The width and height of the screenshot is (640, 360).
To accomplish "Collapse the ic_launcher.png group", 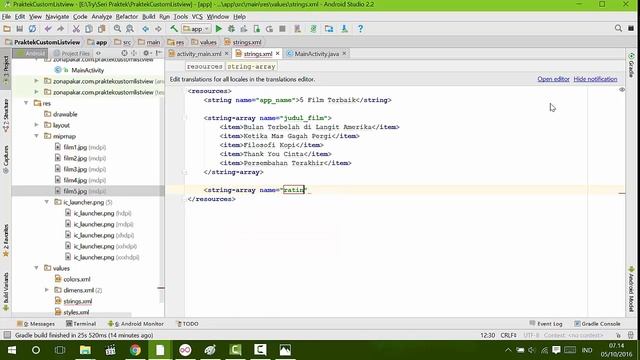I will (47, 202).
